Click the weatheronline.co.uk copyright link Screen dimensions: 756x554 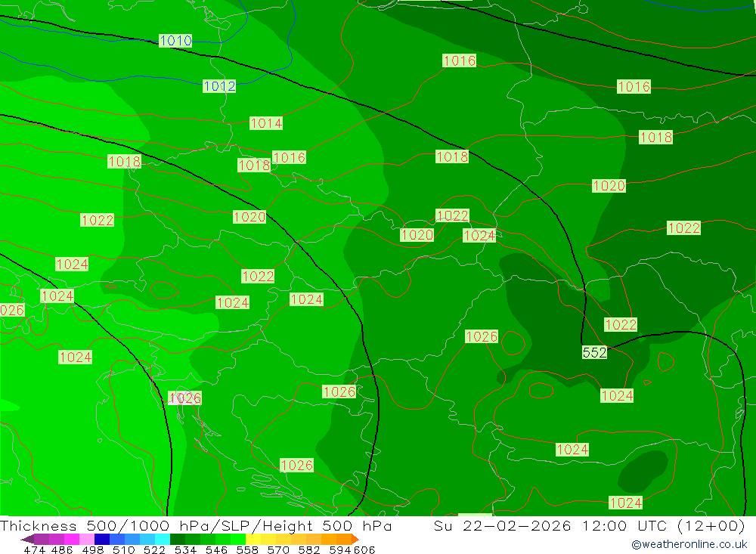coord(689,544)
